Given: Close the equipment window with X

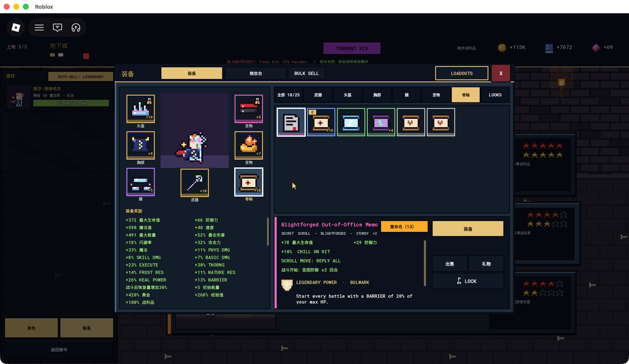Looking at the screenshot, I should [501, 73].
